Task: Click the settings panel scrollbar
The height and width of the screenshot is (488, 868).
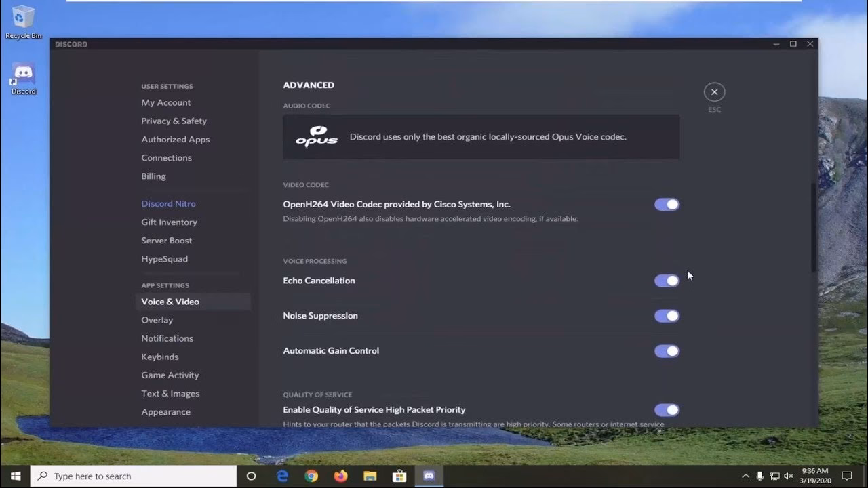Action: [x=814, y=228]
